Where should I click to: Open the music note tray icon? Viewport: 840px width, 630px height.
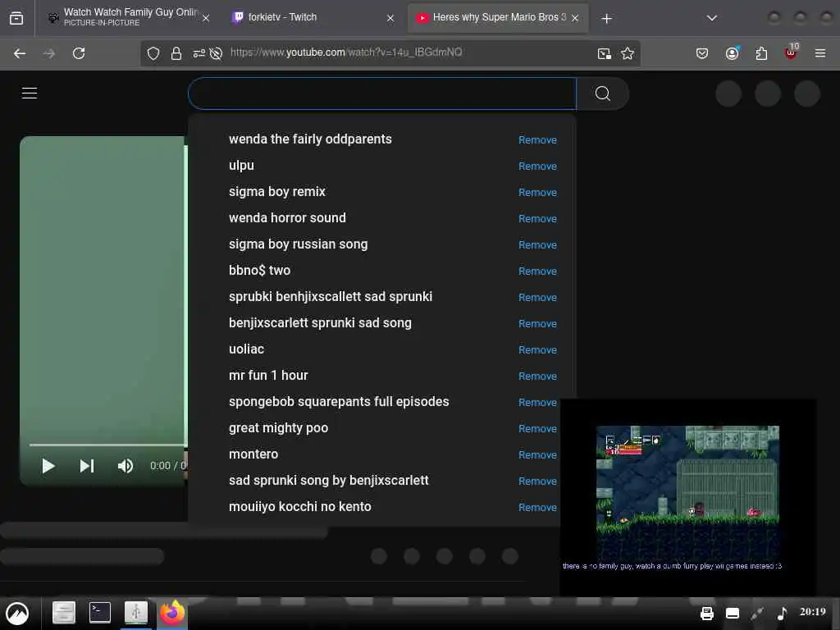pyautogui.click(x=782, y=613)
